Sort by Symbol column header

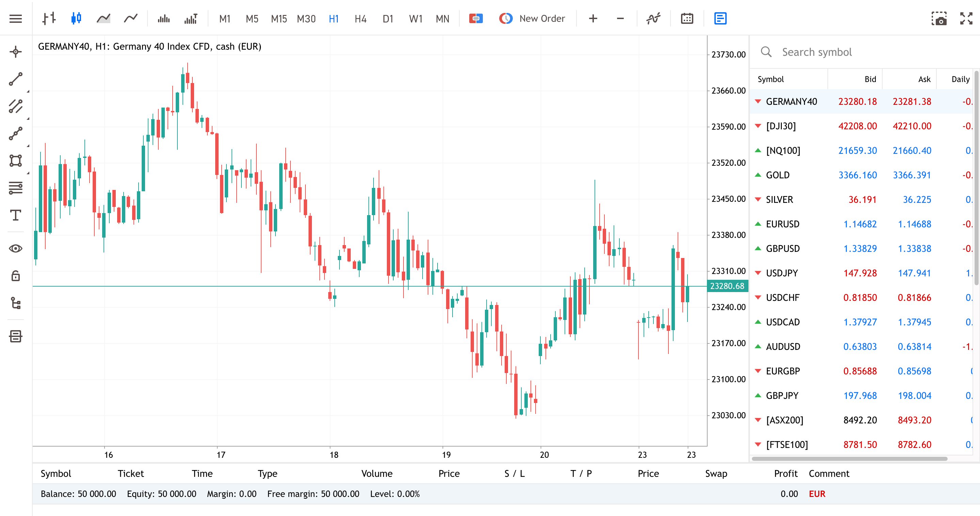point(770,79)
